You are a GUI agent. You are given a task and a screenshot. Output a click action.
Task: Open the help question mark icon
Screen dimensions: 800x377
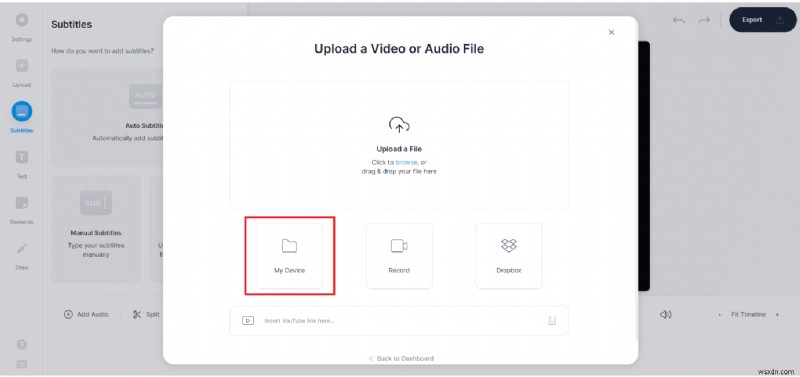click(x=21, y=344)
